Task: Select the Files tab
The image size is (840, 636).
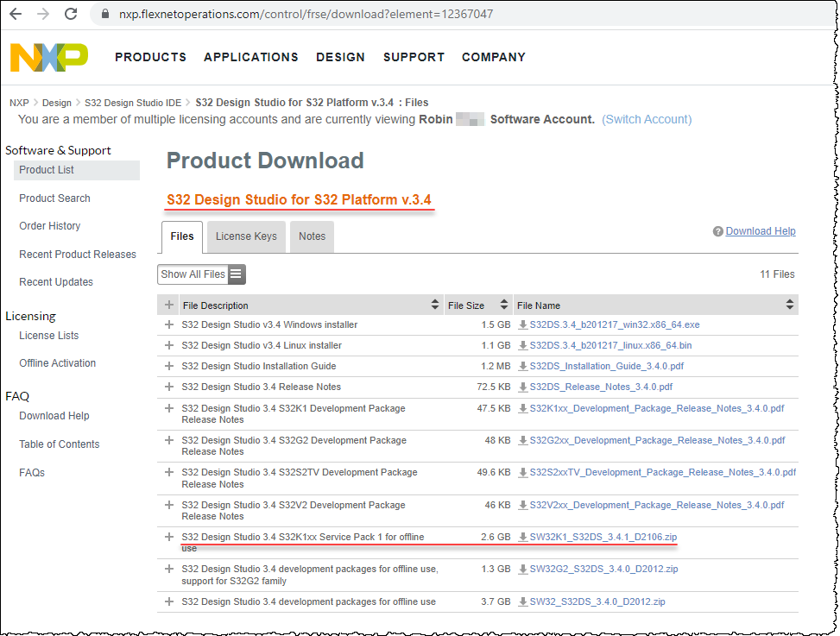Action: pyautogui.click(x=182, y=236)
